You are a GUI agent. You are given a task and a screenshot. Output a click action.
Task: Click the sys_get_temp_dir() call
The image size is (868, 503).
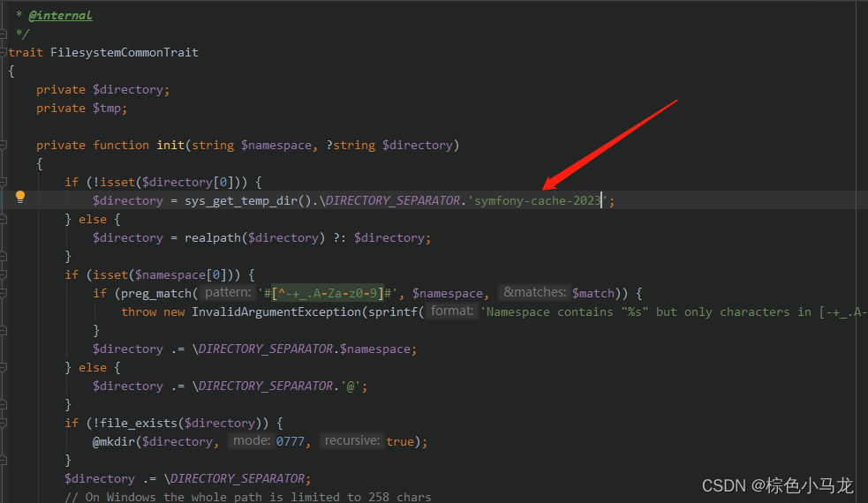tap(248, 200)
